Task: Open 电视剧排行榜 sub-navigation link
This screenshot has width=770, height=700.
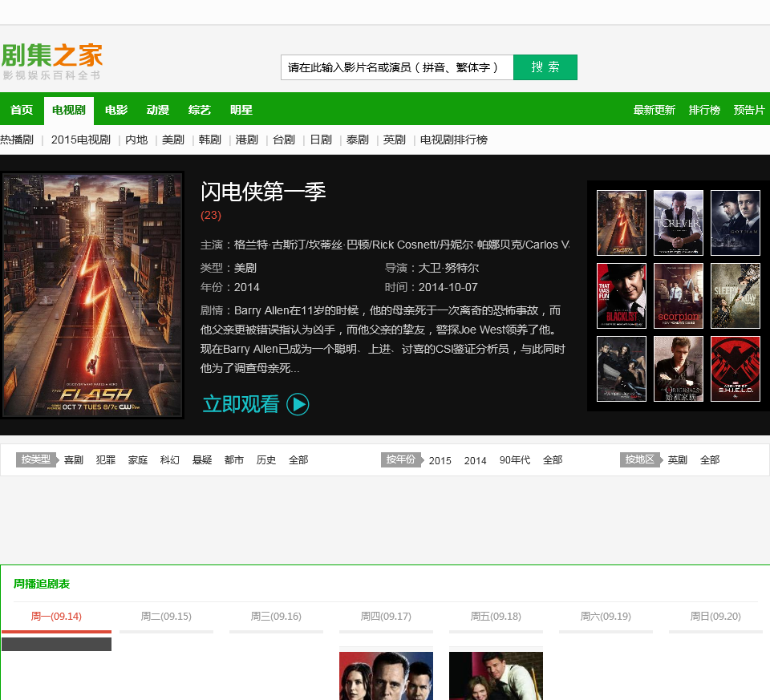Action: (x=454, y=140)
